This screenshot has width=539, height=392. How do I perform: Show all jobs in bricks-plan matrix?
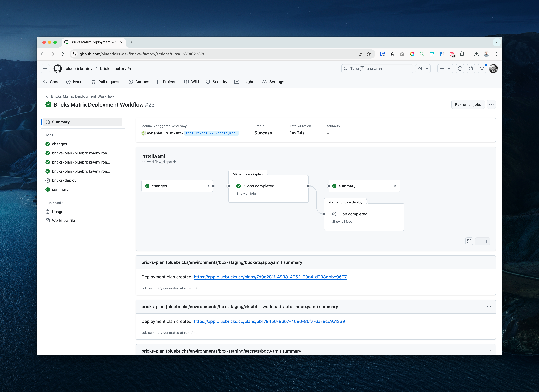[246, 194]
